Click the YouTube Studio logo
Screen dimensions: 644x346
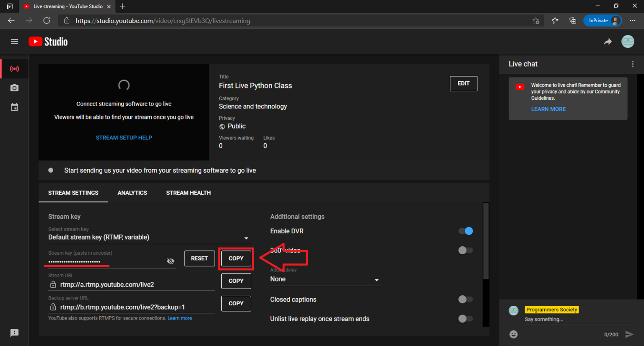coord(48,41)
